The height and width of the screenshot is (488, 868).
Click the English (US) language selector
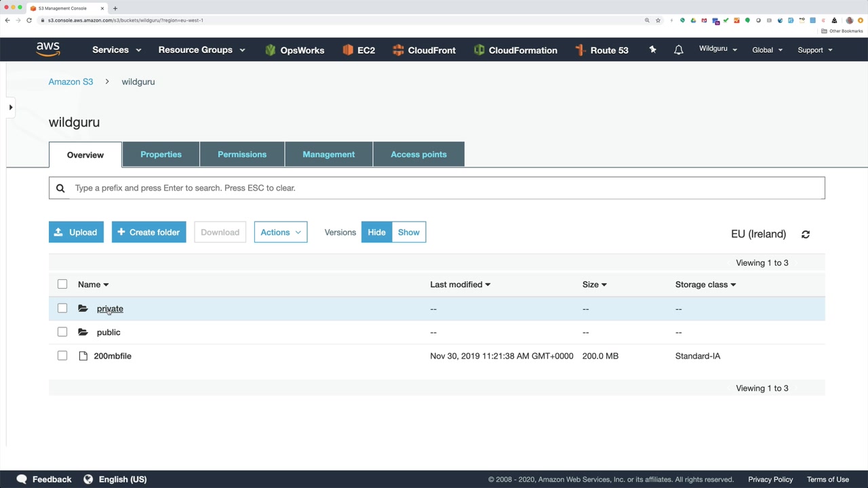(123, 480)
